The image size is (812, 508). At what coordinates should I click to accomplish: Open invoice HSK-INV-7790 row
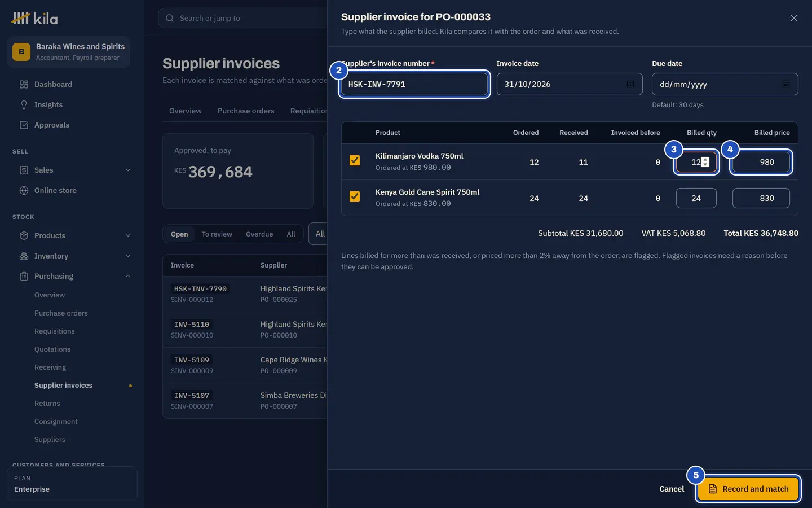pyautogui.click(x=245, y=294)
